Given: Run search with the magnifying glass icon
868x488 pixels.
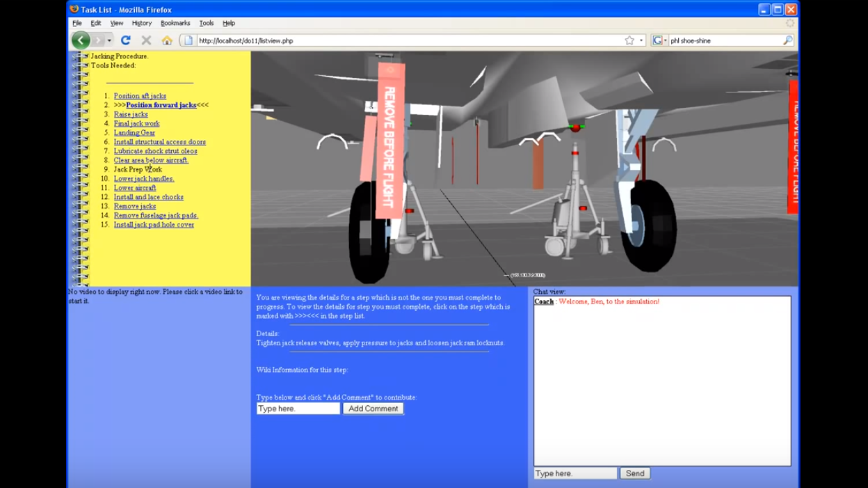Looking at the screenshot, I should [x=787, y=40].
